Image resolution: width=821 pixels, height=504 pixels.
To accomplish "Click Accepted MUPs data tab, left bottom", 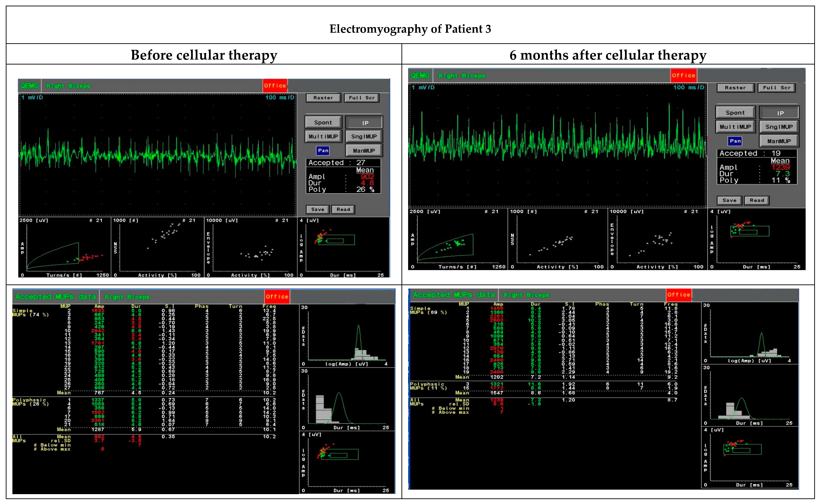I will [55, 297].
